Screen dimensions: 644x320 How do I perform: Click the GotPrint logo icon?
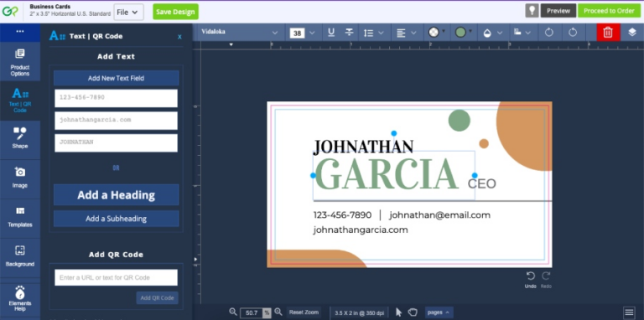(11, 12)
